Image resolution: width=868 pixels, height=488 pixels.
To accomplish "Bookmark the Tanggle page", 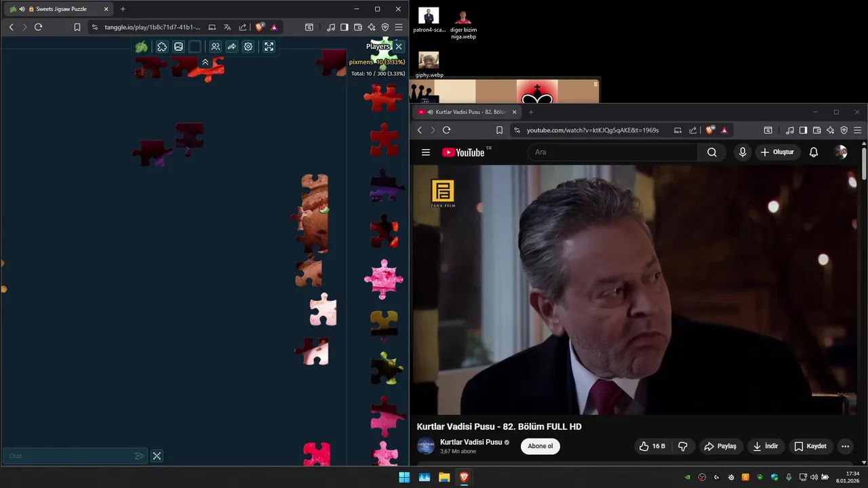I will pyautogui.click(x=77, y=27).
